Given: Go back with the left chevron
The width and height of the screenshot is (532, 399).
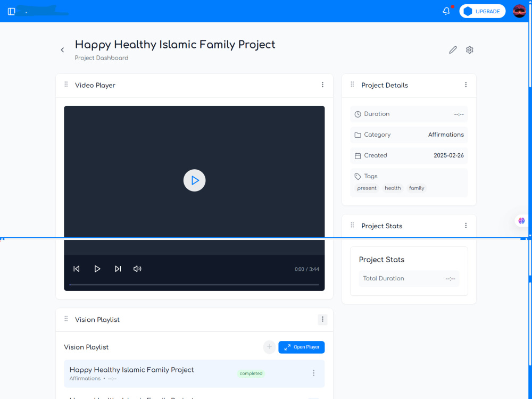Looking at the screenshot, I should coord(62,50).
